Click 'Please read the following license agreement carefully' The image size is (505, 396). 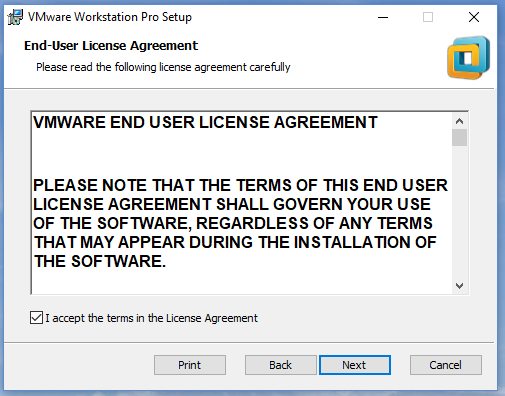163,67
